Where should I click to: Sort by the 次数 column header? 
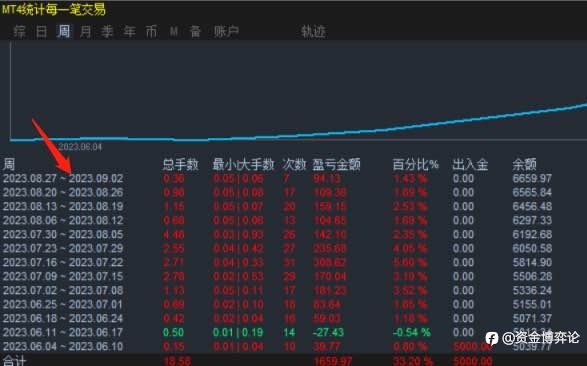[294, 164]
